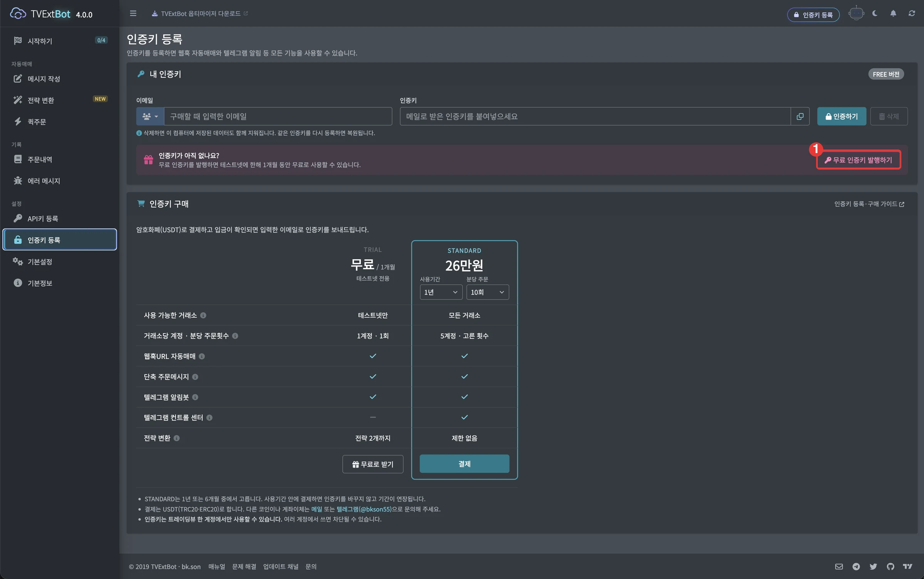Toggle dark mode with moon icon
Image resolution: width=924 pixels, height=579 pixels.
pyautogui.click(x=875, y=13)
